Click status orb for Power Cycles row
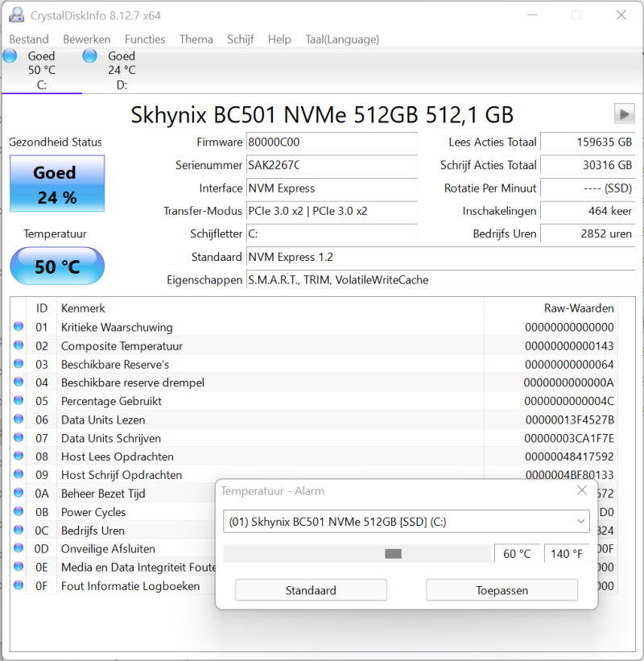The width and height of the screenshot is (644, 661). tap(19, 511)
